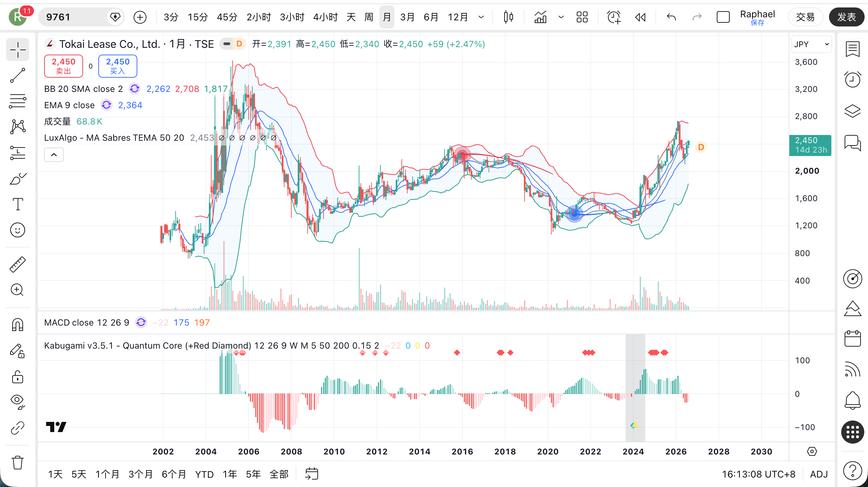Activate the zoom in tool
The image size is (868, 487).
tap(18, 290)
